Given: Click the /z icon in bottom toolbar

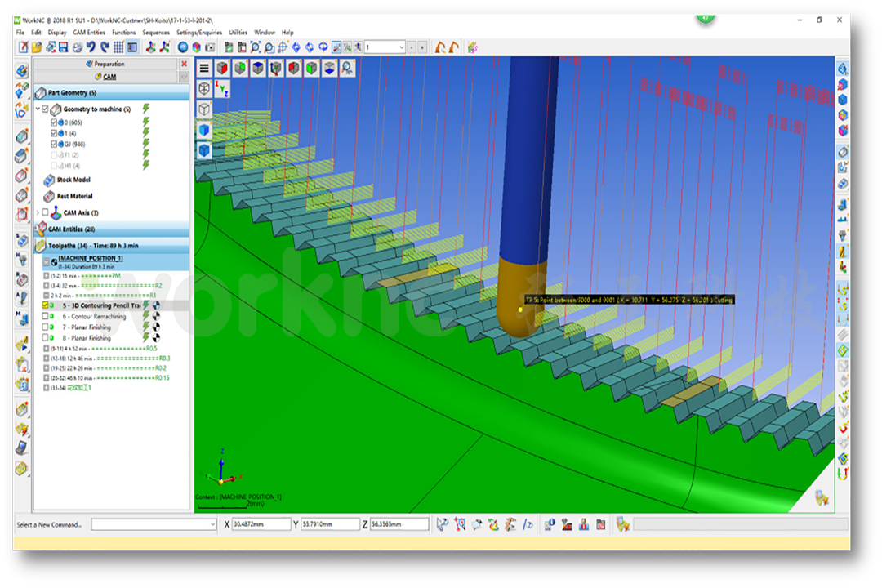Looking at the screenshot, I should pyautogui.click(x=528, y=524).
